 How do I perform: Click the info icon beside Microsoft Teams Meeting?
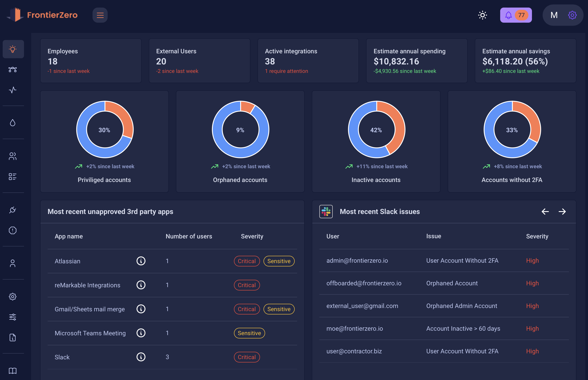tap(141, 333)
